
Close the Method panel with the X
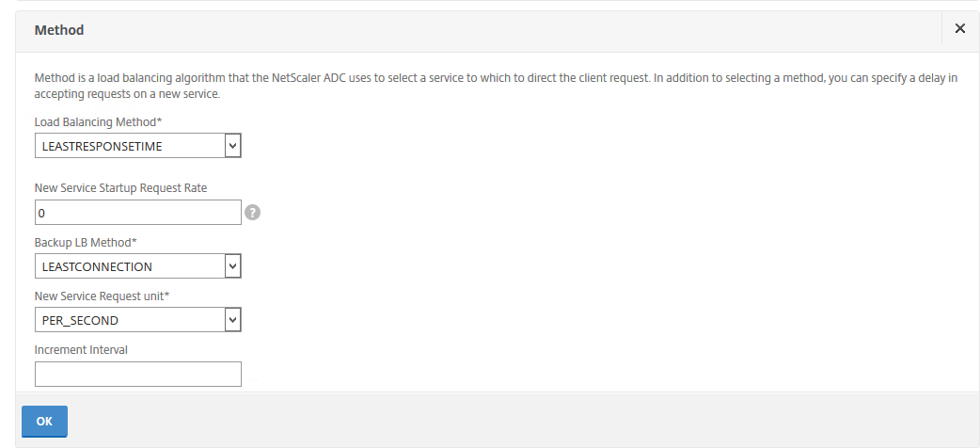[x=960, y=29]
